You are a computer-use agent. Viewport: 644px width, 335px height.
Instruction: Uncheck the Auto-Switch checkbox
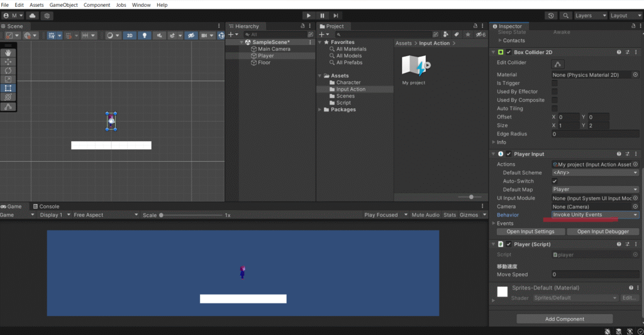pyautogui.click(x=555, y=181)
